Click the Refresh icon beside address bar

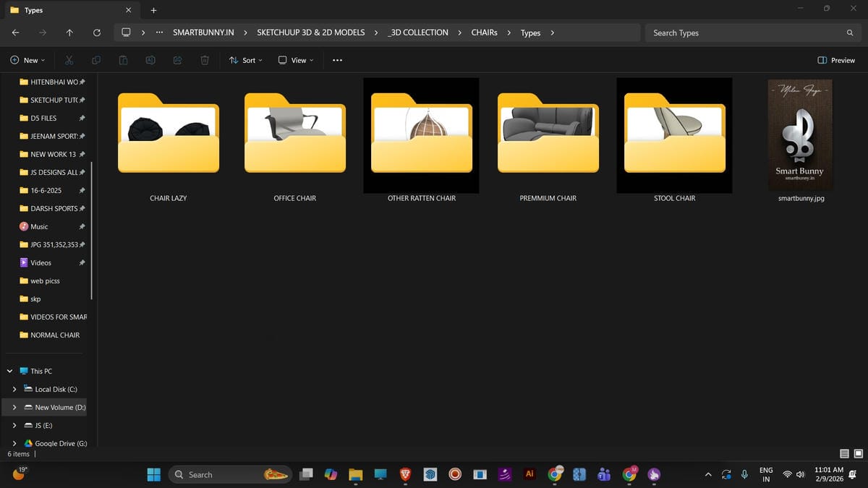97,33
